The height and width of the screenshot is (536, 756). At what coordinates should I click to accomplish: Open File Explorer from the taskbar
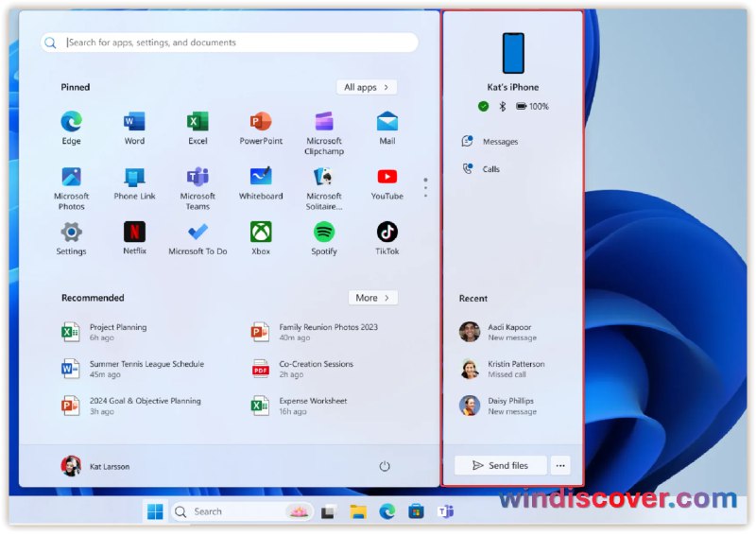[358, 511]
